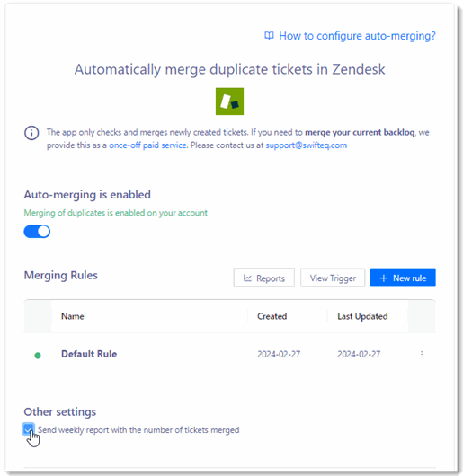Click the green Swifteq app logo
This screenshot has width=463, height=476.
point(229,101)
